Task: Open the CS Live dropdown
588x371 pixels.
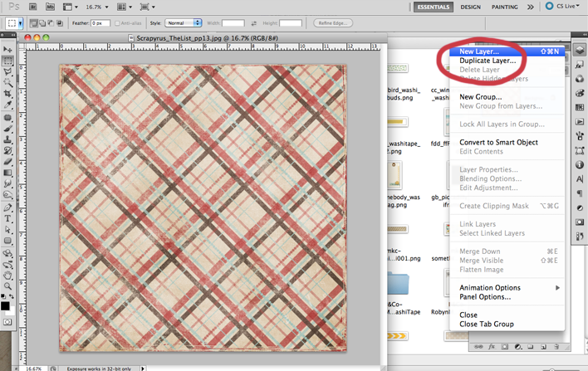Action: (562, 6)
